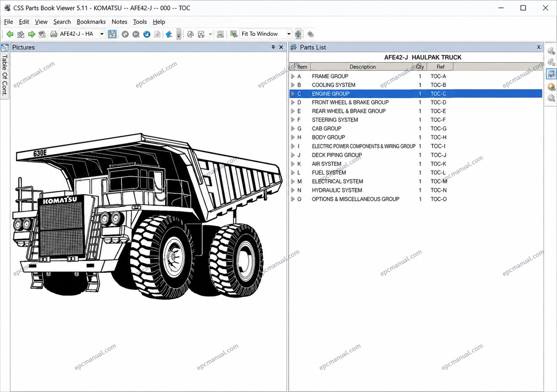This screenshot has height=392, width=557.
Task: Click the green tags icon at toolbar end
Action: pyautogui.click(x=310, y=34)
